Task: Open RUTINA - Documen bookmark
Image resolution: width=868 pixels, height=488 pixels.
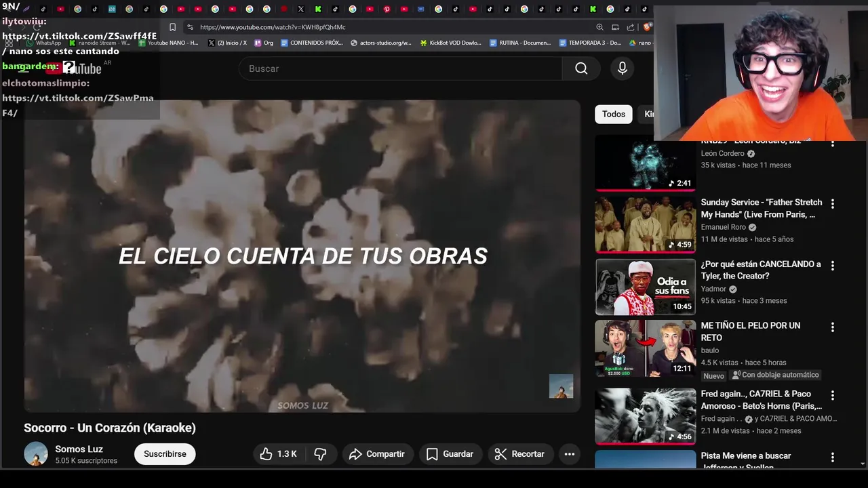Action: [520, 43]
